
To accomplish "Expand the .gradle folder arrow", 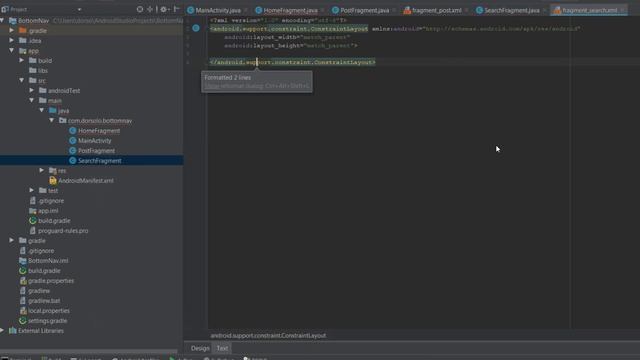I will click(12, 30).
